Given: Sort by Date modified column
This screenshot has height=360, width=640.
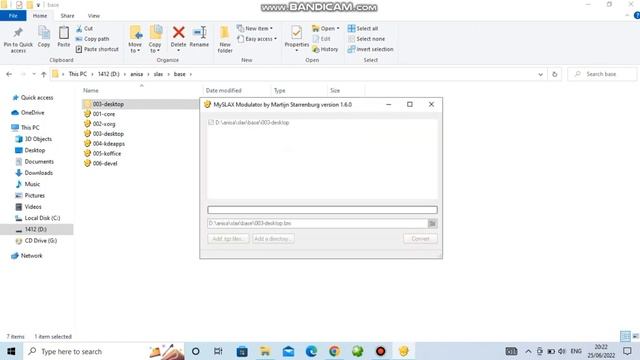Looking at the screenshot, I should 223,90.
